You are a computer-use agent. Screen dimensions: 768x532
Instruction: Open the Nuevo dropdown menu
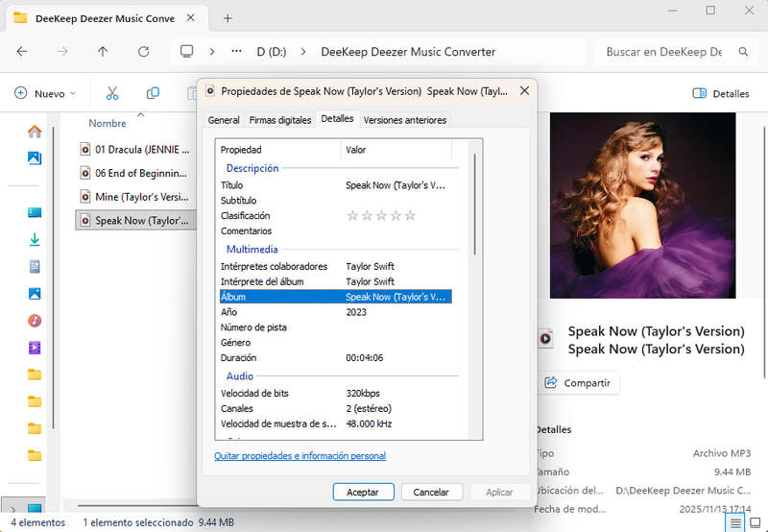[x=45, y=93]
